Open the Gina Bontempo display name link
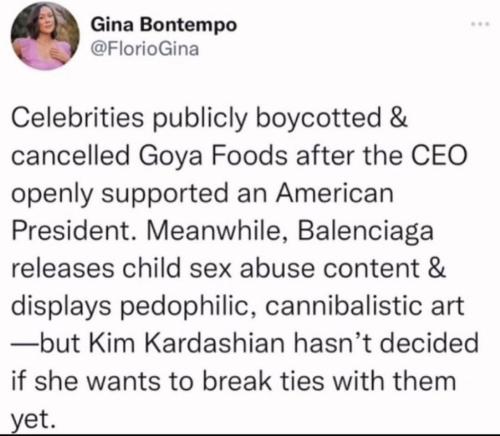 pyautogui.click(x=164, y=25)
